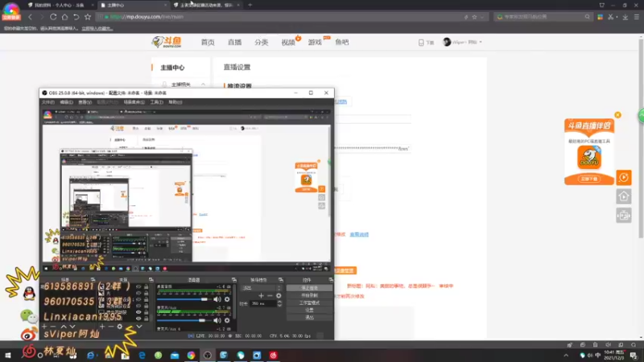Toggle lock of bottom source row
This screenshot has width=644, height=362.
click(x=146, y=318)
